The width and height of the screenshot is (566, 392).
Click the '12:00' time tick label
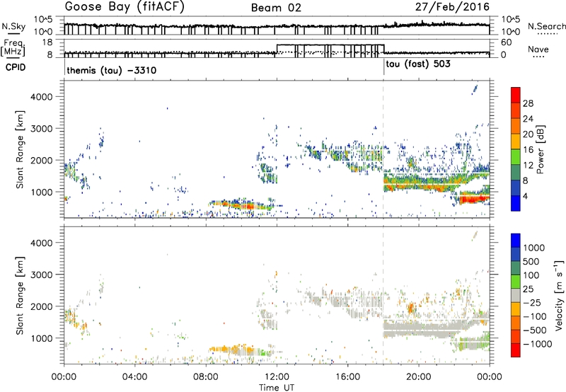point(277,377)
